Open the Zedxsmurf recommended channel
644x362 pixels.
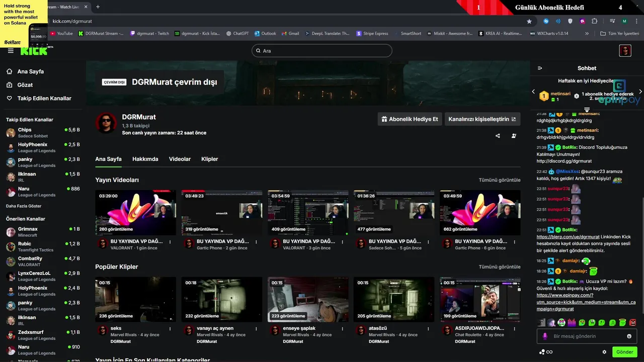[43, 335]
